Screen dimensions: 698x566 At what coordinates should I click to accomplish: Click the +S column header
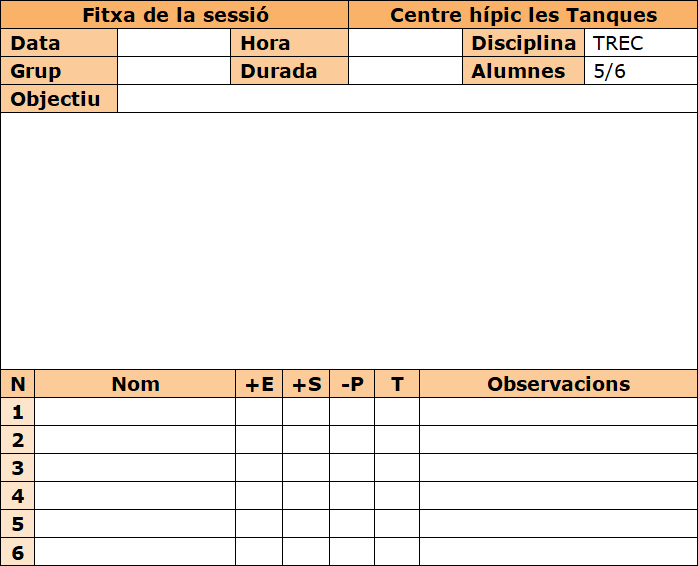pos(306,384)
